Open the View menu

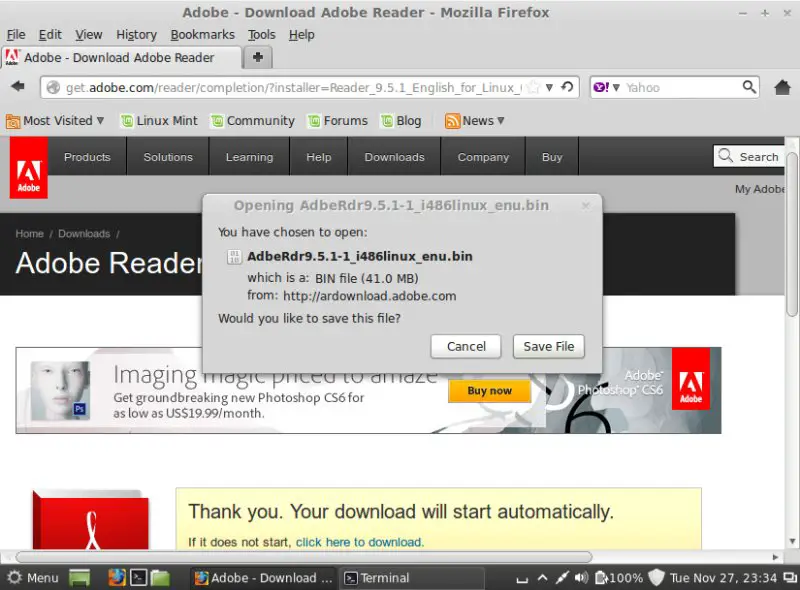point(89,35)
